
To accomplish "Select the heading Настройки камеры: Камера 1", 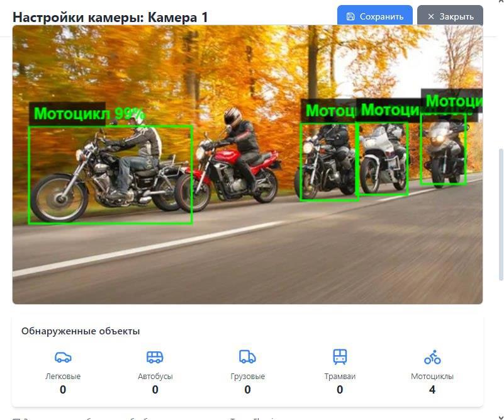I will [110, 17].
